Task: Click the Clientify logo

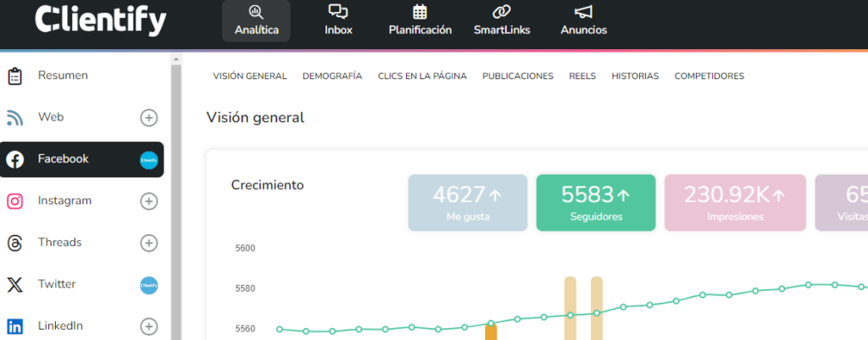Action: coord(101,20)
